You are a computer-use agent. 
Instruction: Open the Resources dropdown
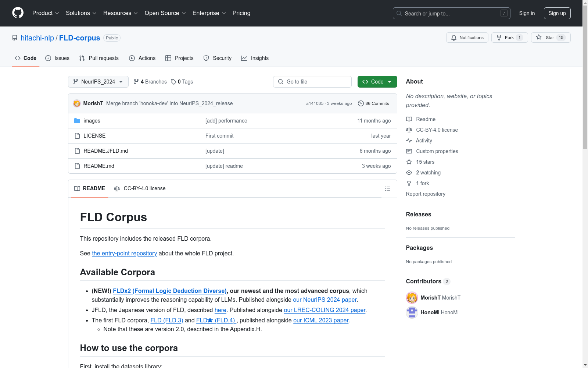(x=121, y=13)
